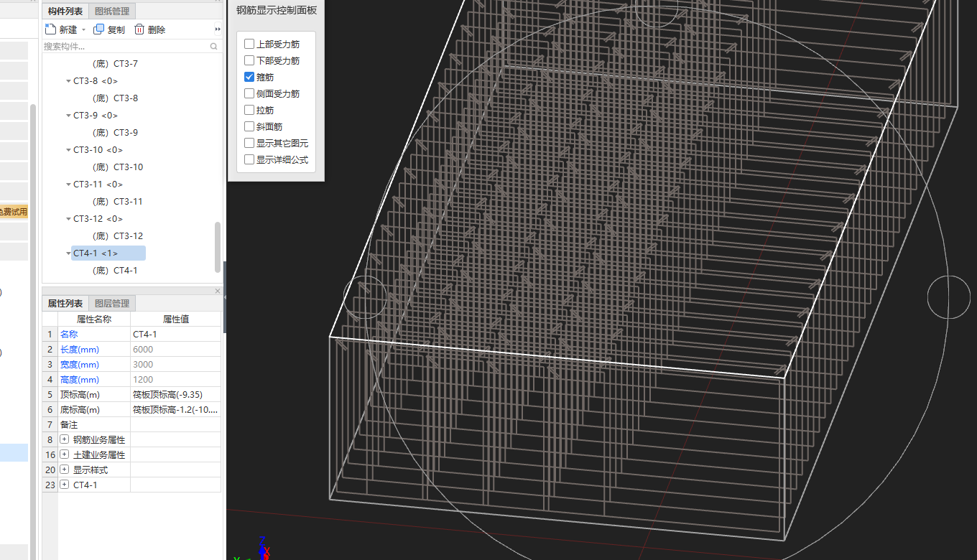Collapse the CT3-8 <0> tree node
Viewport: 977px width, 560px height.
point(68,81)
